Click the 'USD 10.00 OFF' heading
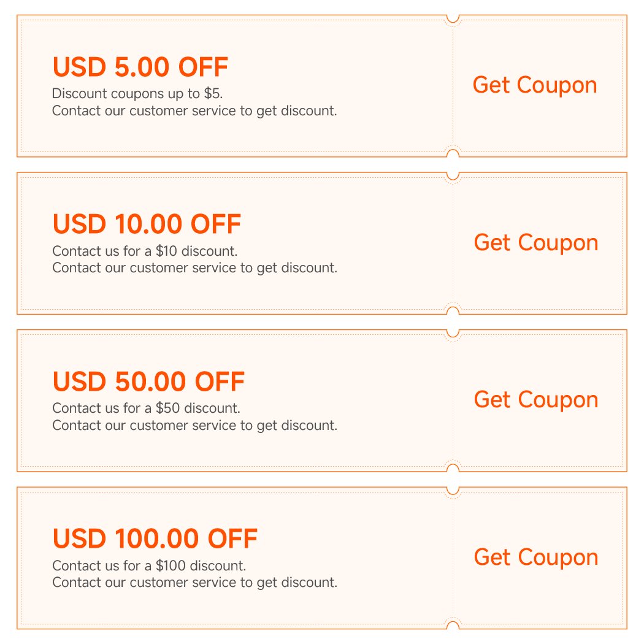Screen dimensions: 644x644 coord(147,224)
